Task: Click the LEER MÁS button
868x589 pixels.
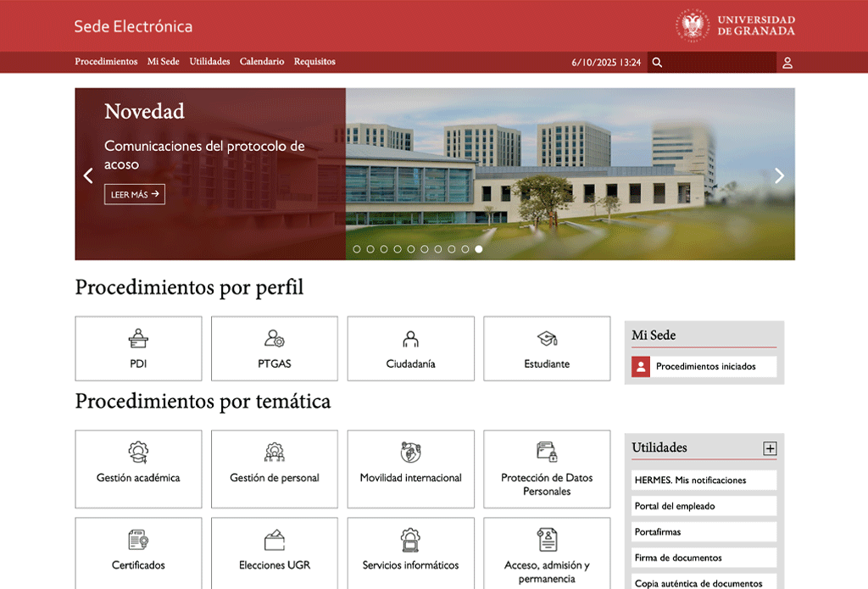Action: (x=134, y=194)
